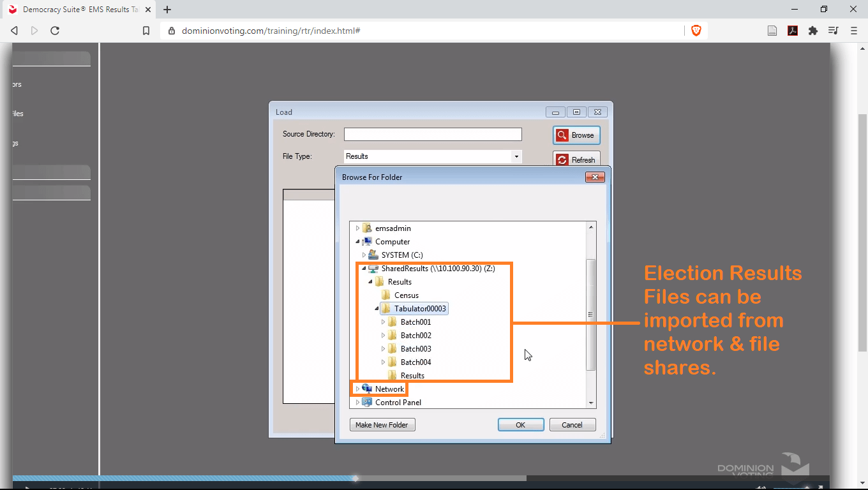Collapse the SharedResults network drive node
The height and width of the screenshot is (490, 868).
[x=364, y=269]
